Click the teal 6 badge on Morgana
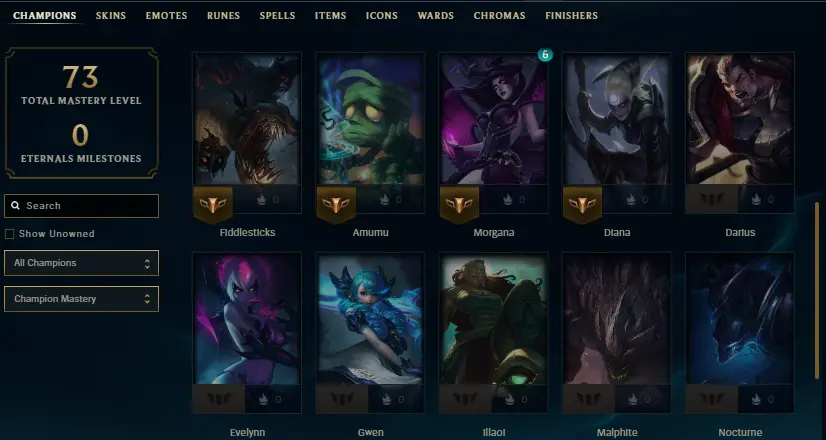 tap(545, 54)
